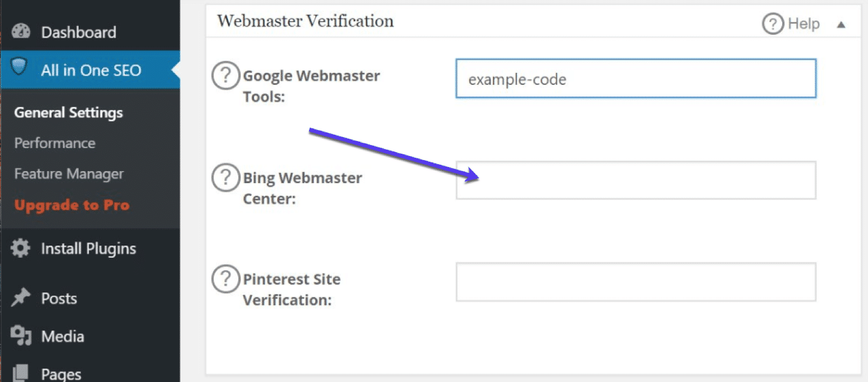Select the Media icon in the sidebar
The width and height of the screenshot is (868, 382).
tap(21, 336)
